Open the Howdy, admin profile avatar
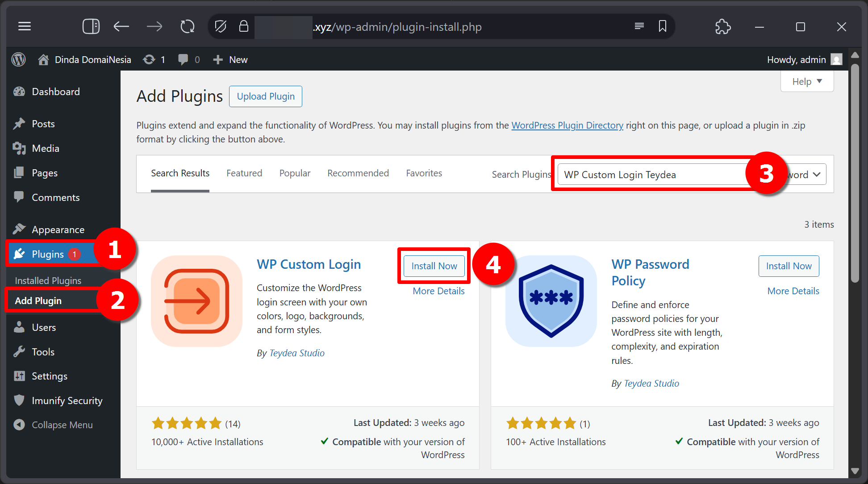868x484 pixels. pyautogui.click(x=836, y=59)
